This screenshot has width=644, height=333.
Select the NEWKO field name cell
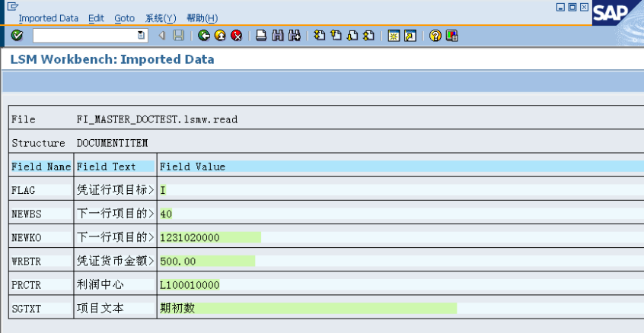pos(41,237)
